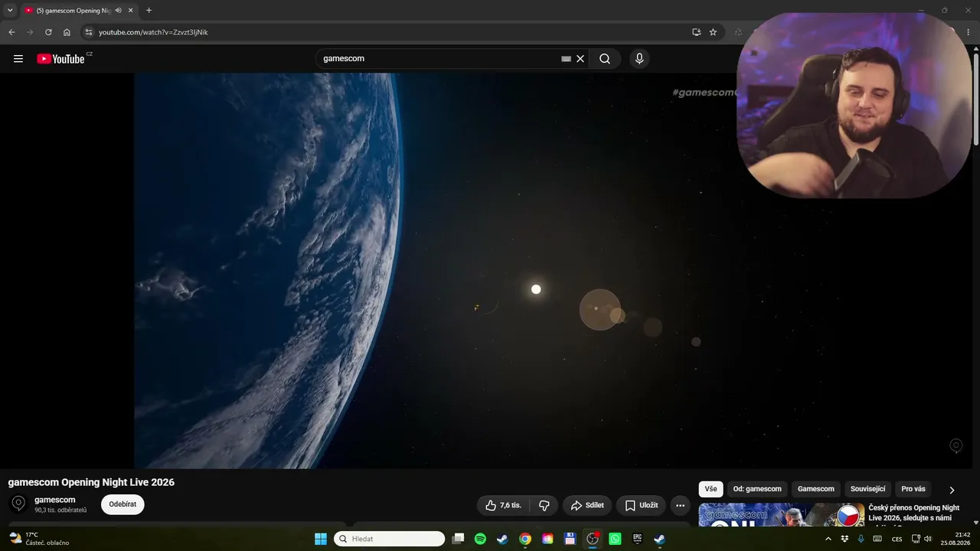Screen dimensions: 980x551
Task: Open Task View on the taskbar
Action: [458, 539]
